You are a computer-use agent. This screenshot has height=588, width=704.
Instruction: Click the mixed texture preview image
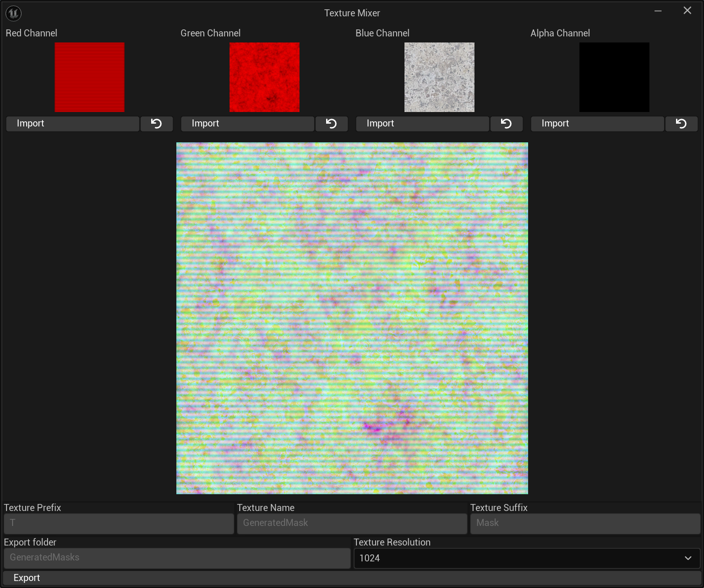pyautogui.click(x=352, y=318)
